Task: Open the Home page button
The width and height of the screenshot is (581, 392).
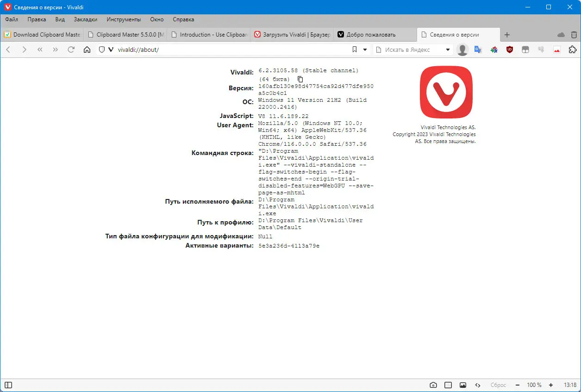Action: coord(87,50)
